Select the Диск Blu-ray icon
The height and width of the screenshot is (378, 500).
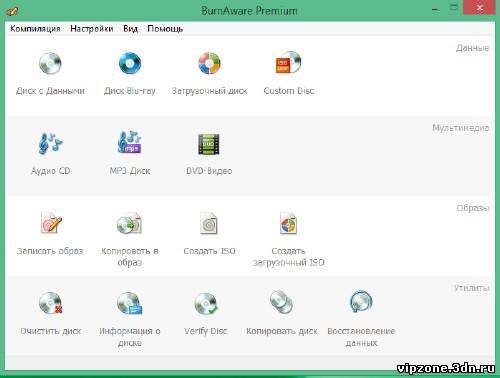(x=130, y=63)
